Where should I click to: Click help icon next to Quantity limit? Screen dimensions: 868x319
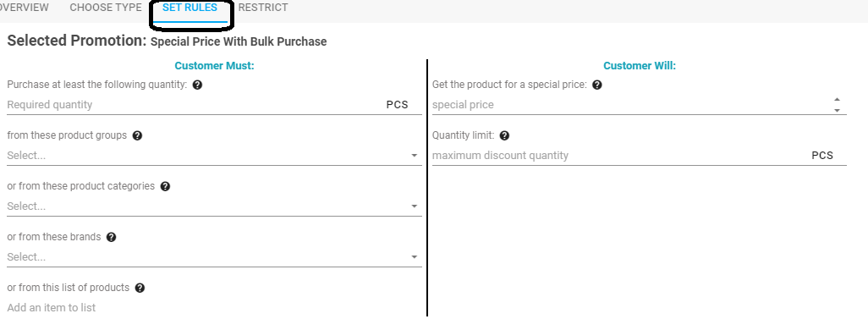tap(504, 135)
